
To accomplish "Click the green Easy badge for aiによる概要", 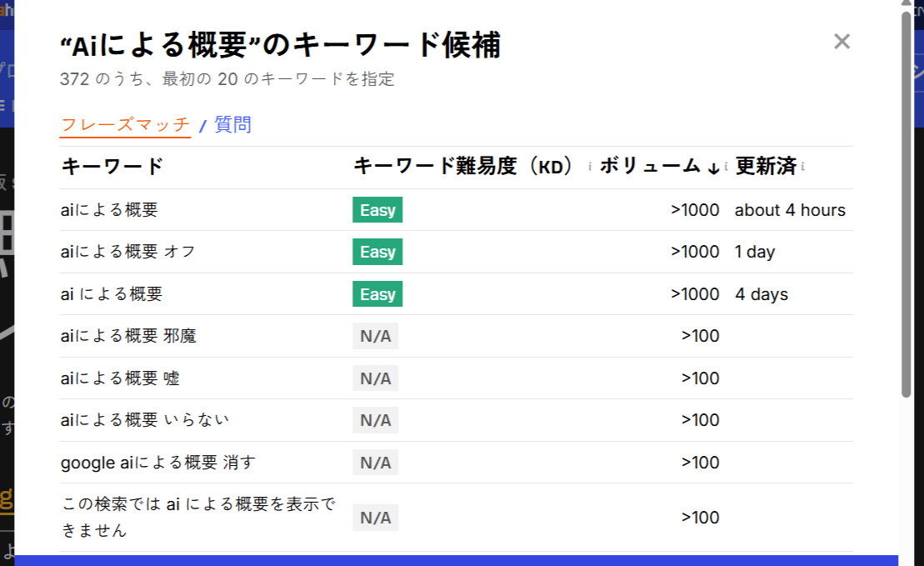I will coord(377,209).
